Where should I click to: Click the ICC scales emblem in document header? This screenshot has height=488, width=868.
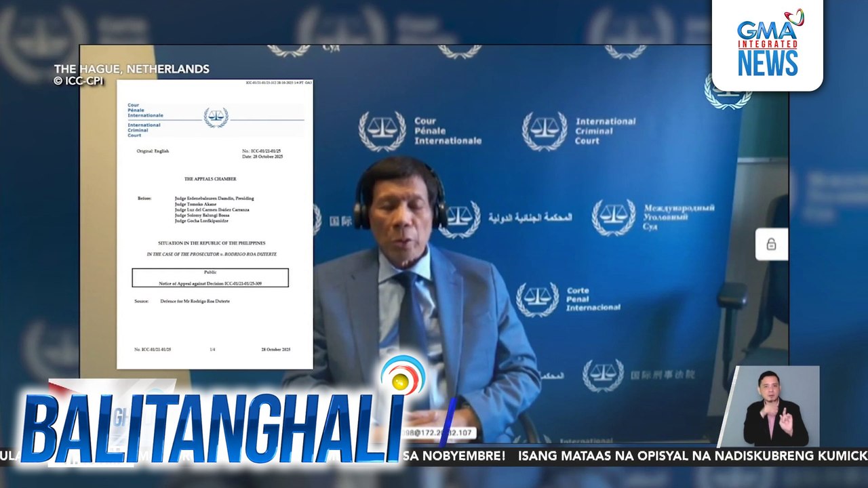(x=216, y=117)
